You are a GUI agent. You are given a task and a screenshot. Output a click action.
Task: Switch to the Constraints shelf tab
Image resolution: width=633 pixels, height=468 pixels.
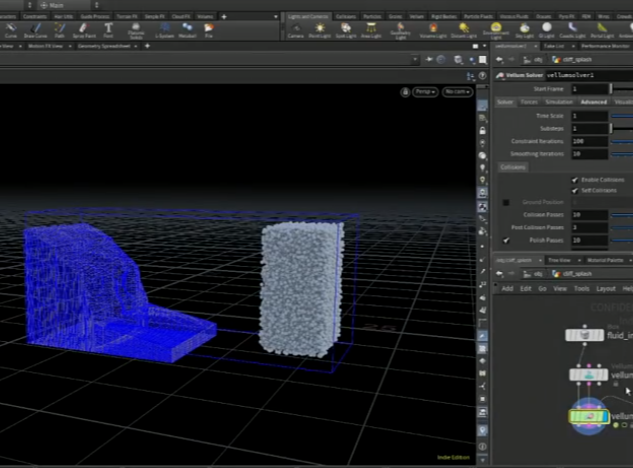(35, 17)
